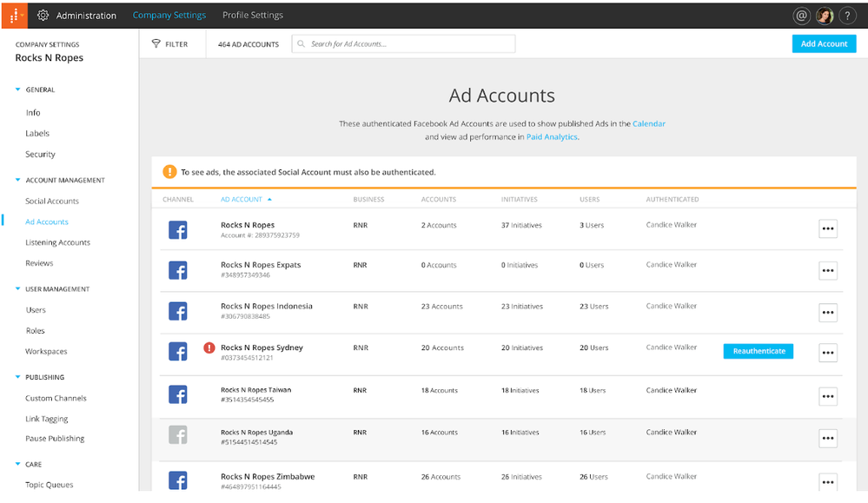The width and height of the screenshot is (868, 503).
Task: Select Ad Accounts in the sidebar
Action: (x=47, y=222)
